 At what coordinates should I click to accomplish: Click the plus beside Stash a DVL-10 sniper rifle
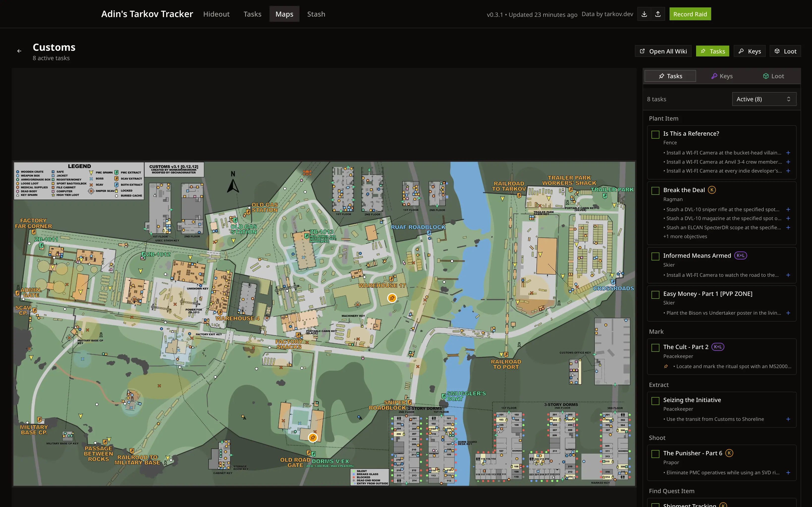tap(788, 209)
